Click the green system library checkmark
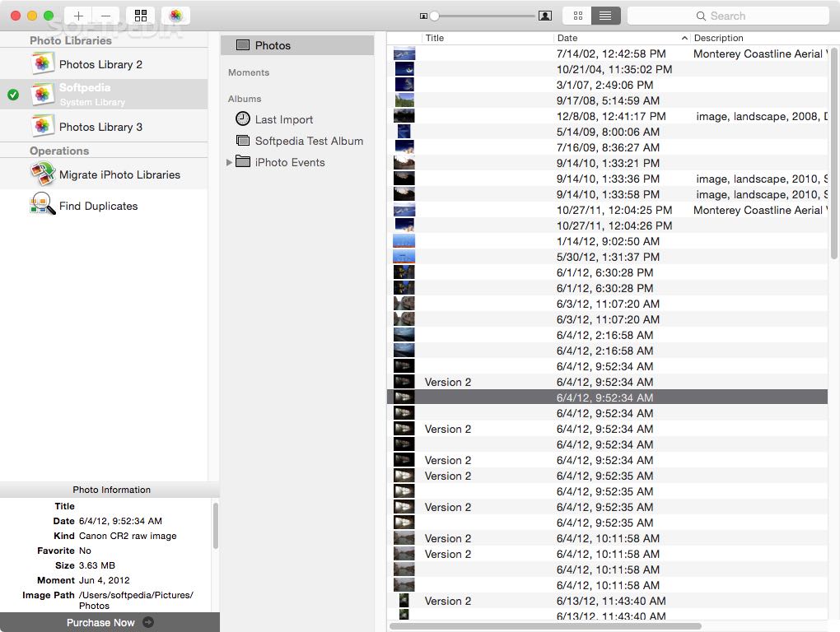Screen dimensions: 840x632 coord(13,95)
